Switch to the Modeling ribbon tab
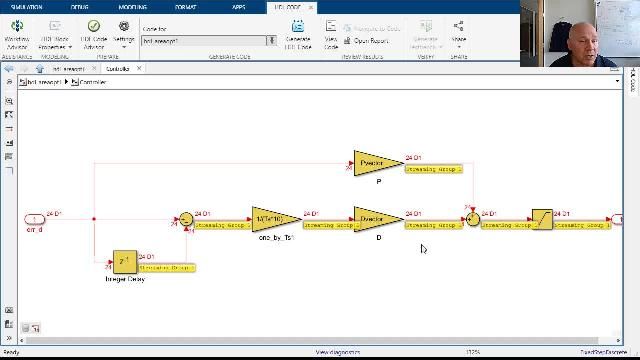This screenshot has height=360, width=640. [x=133, y=7]
